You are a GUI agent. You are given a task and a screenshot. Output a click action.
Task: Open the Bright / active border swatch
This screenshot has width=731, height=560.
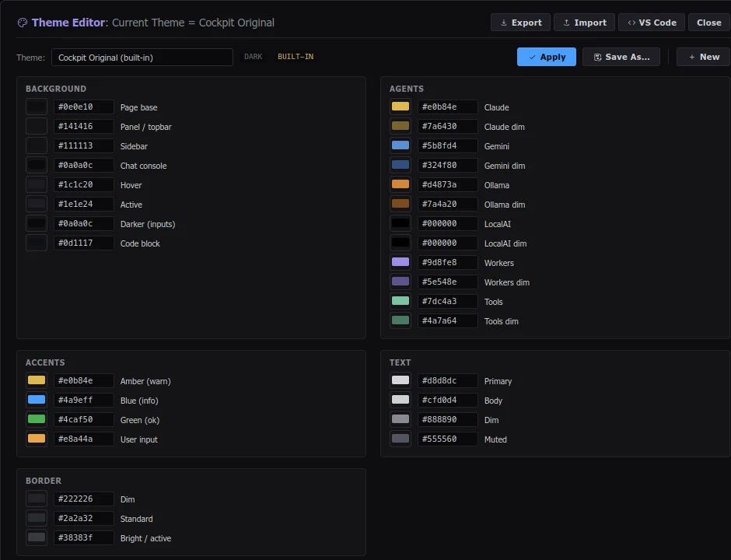(x=37, y=537)
